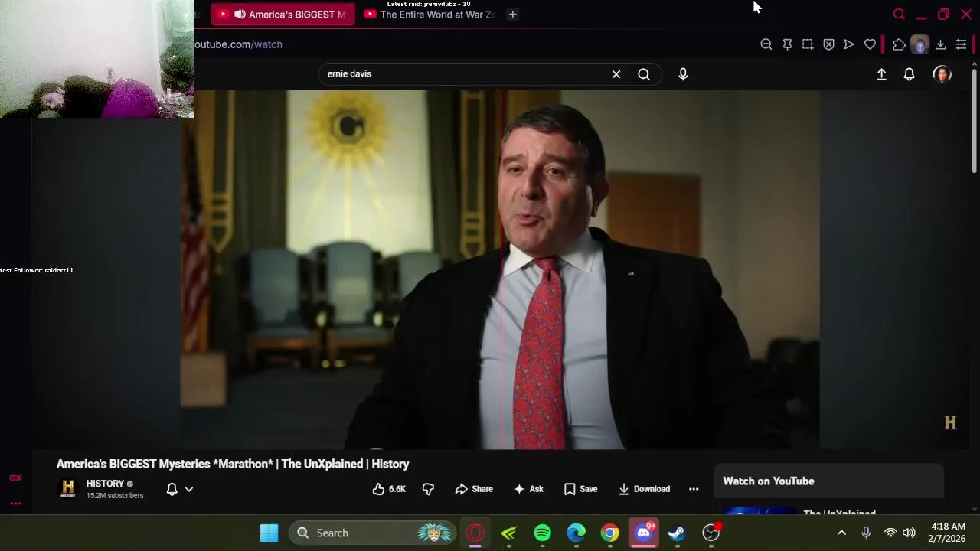This screenshot has width=980, height=551.
Task: Switch to America's BIGGEST M tab
Action: [283, 15]
